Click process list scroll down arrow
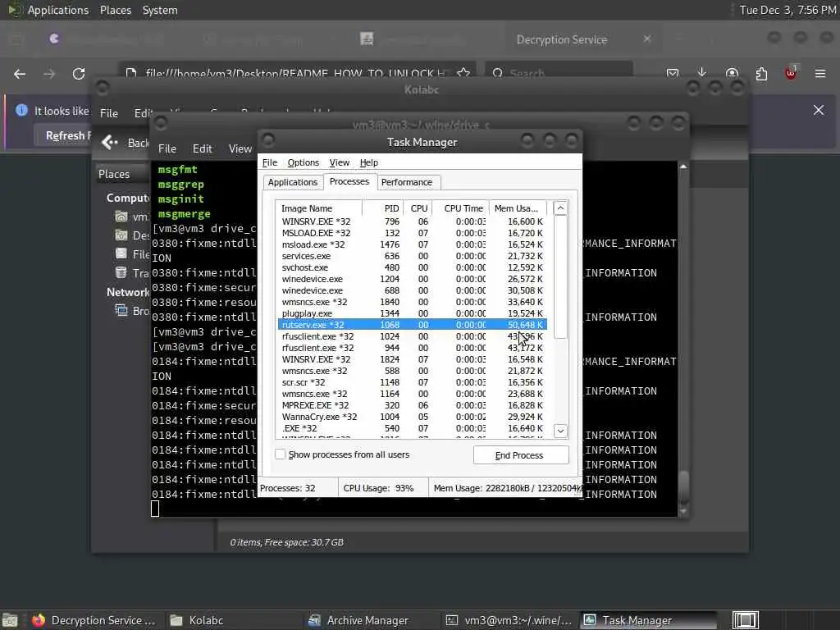The height and width of the screenshot is (630, 840). point(560,431)
